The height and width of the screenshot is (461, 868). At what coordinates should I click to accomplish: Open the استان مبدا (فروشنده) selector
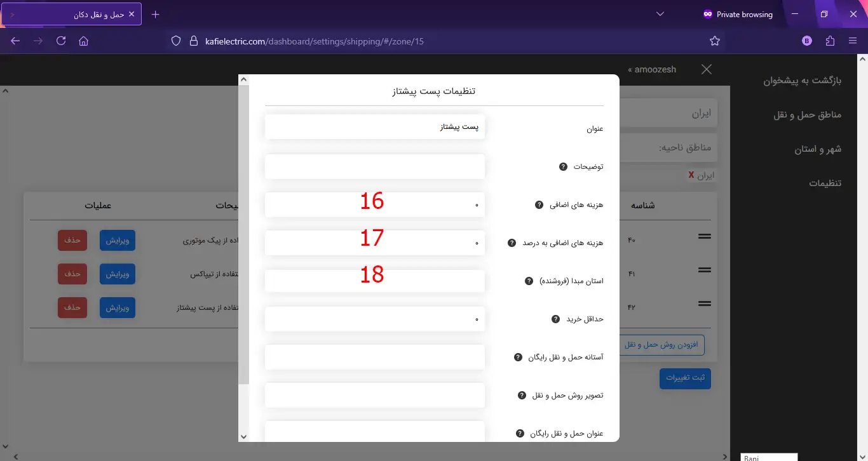(x=374, y=281)
